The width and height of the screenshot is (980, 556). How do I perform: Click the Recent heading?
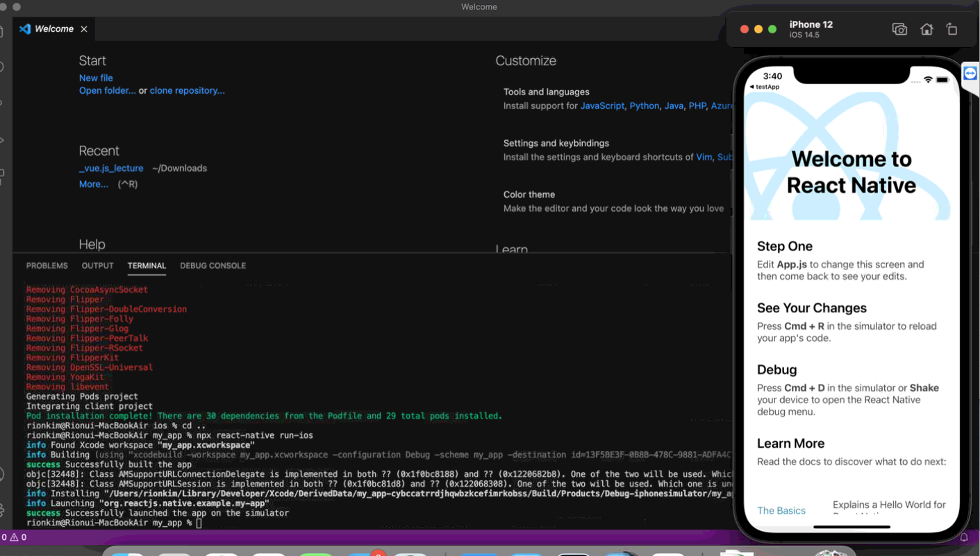pos(99,151)
